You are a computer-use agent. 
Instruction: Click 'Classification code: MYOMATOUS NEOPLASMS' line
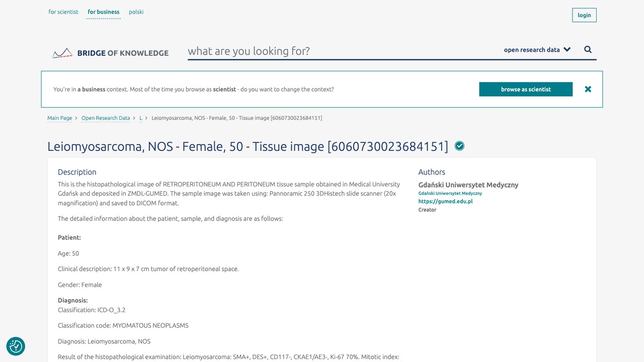click(123, 325)
